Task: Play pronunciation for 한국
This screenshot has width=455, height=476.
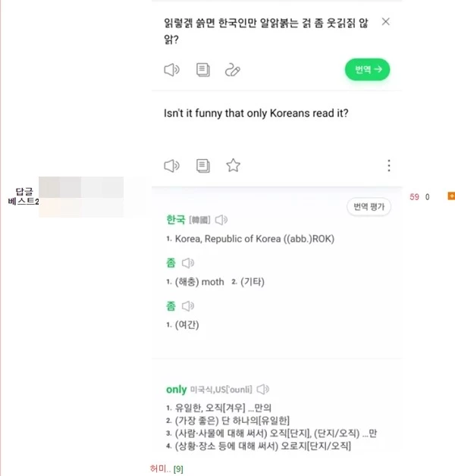Action: click(221, 221)
